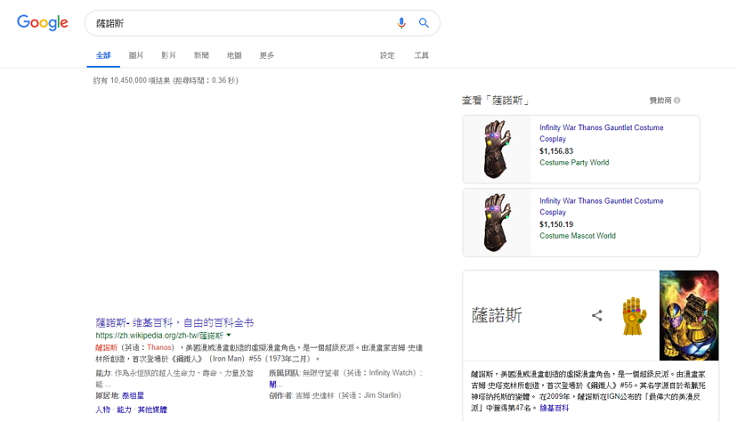This screenshot has width=737, height=422.
Task: Click share icon in knowledge panel
Action: coord(597,315)
